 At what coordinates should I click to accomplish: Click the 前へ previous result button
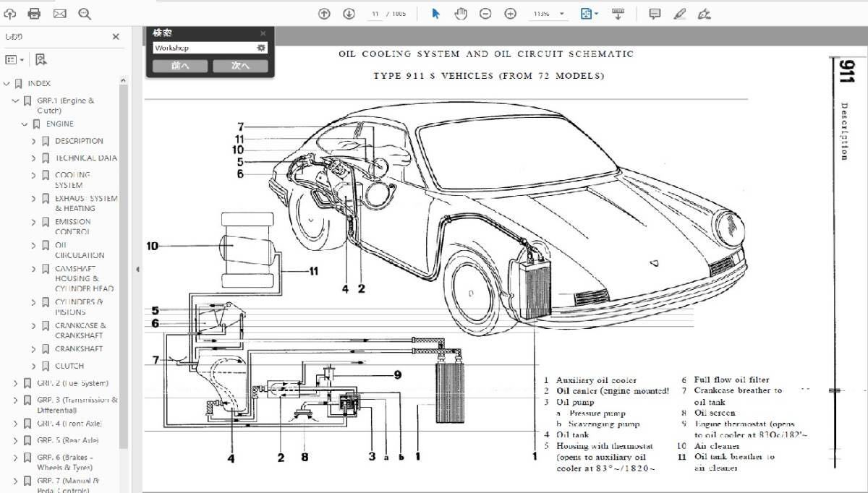(x=180, y=66)
